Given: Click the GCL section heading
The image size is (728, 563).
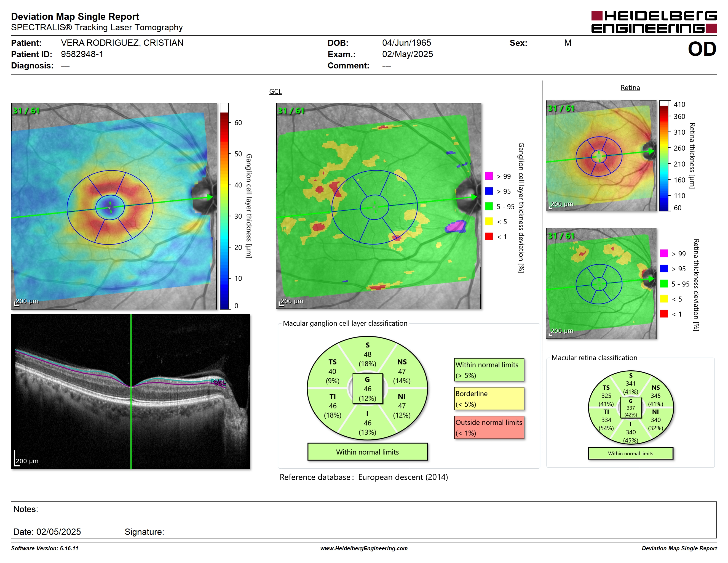Looking at the screenshot, I should [275, 91].
